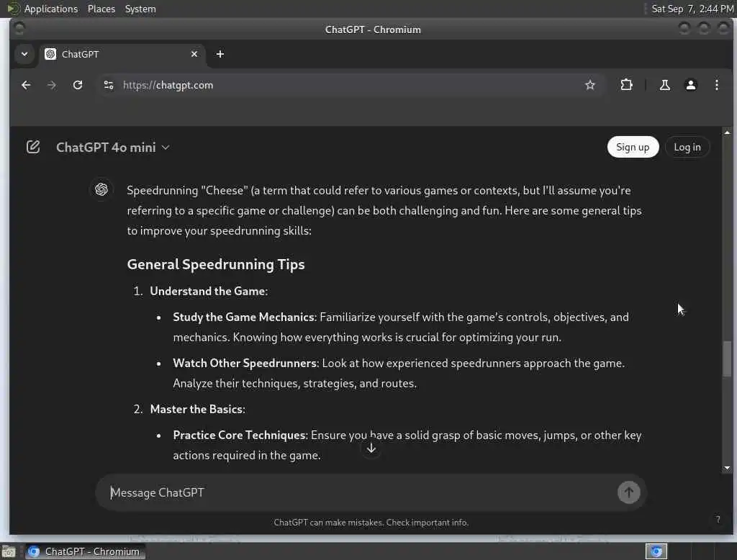Bookmark this page with the star icon

coord(590,85)
